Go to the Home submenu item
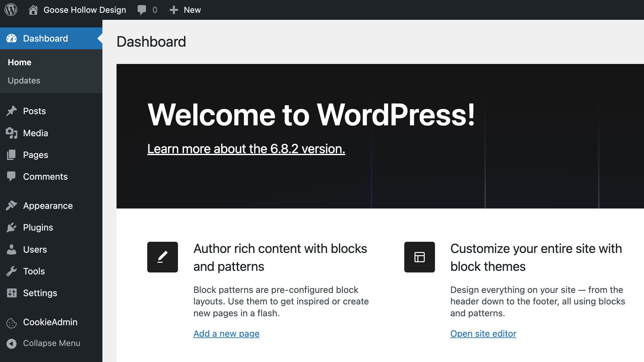Screen dimensions: 644x362 tap(20, 62)
